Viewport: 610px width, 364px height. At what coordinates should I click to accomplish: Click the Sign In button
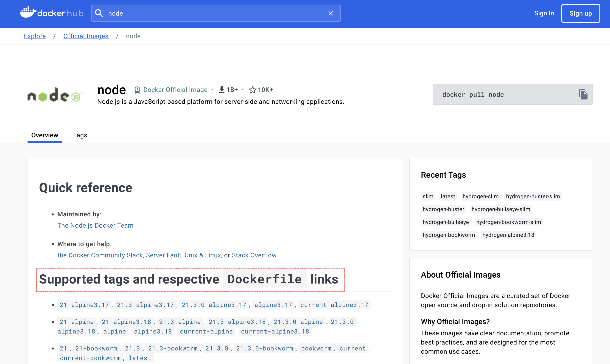tap(544, 13)
